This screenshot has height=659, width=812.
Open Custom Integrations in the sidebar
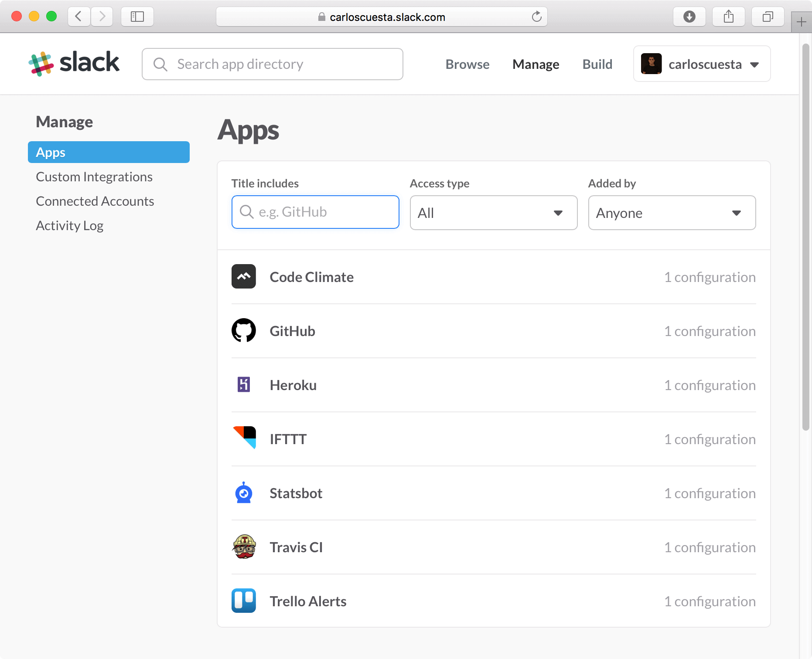[x=94, y=177]
